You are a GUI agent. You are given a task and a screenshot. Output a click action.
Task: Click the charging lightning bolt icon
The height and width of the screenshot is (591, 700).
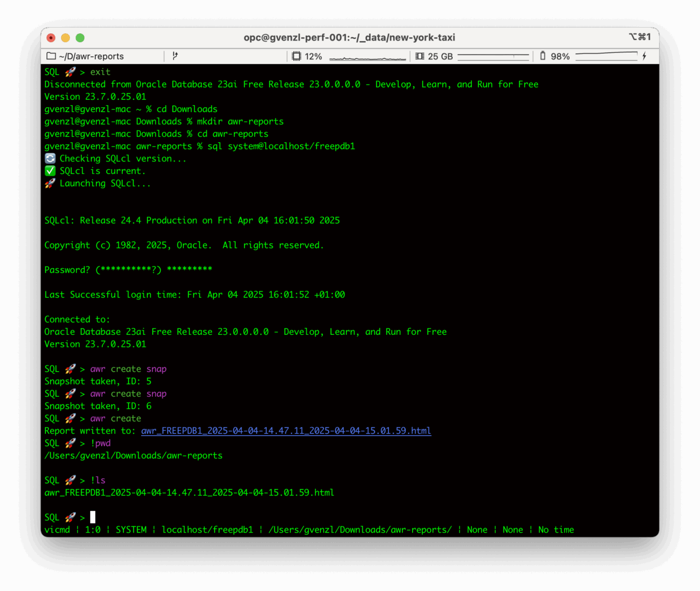[x=645, y=56]
